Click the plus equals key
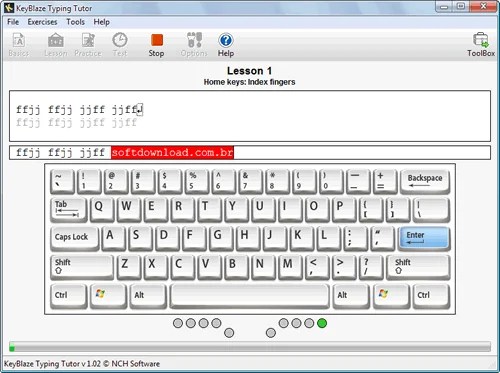Image resolution: width=500 pixels, height=373 pixels. [x=385, y=181]
